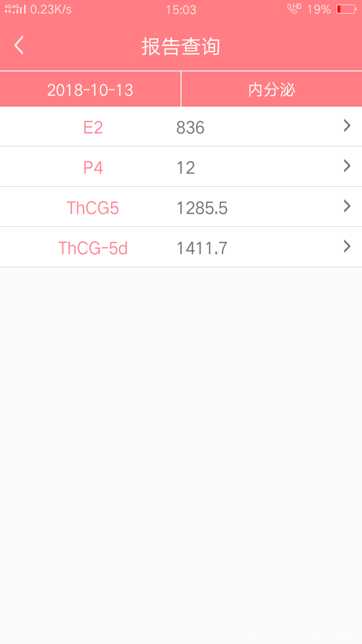Click the 836 result value
The height and width of the screenshot is (644, 362).
(x=191, y=128)
